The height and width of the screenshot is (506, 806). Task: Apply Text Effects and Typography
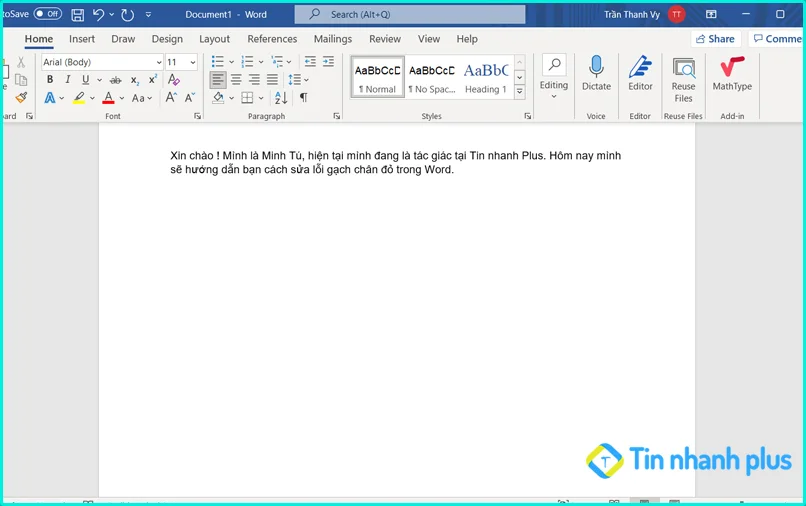point(50,98)
